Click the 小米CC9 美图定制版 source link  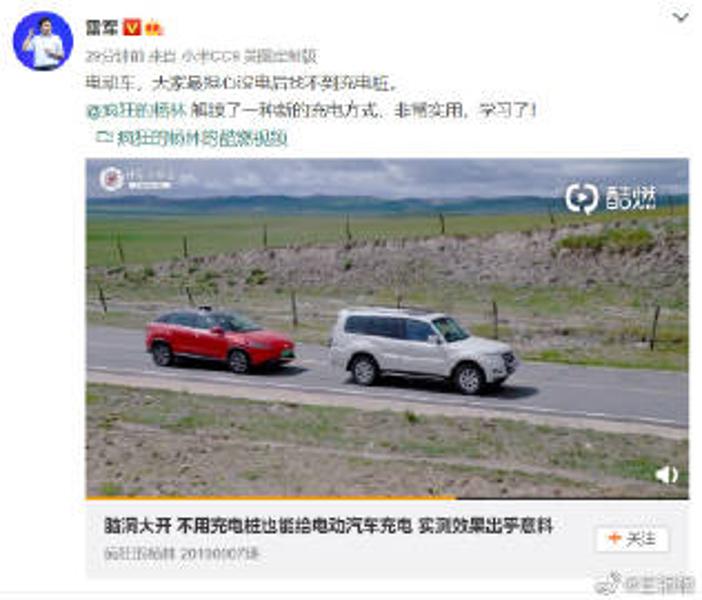249,56
